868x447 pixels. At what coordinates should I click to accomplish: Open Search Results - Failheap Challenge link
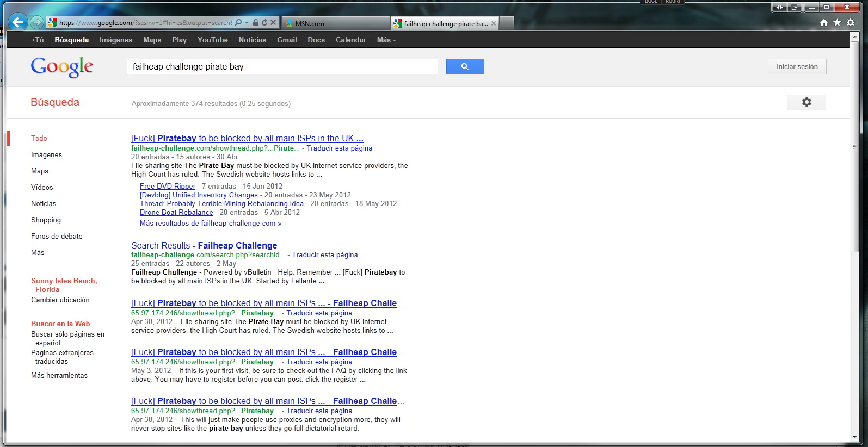click(x=204, y=245)
